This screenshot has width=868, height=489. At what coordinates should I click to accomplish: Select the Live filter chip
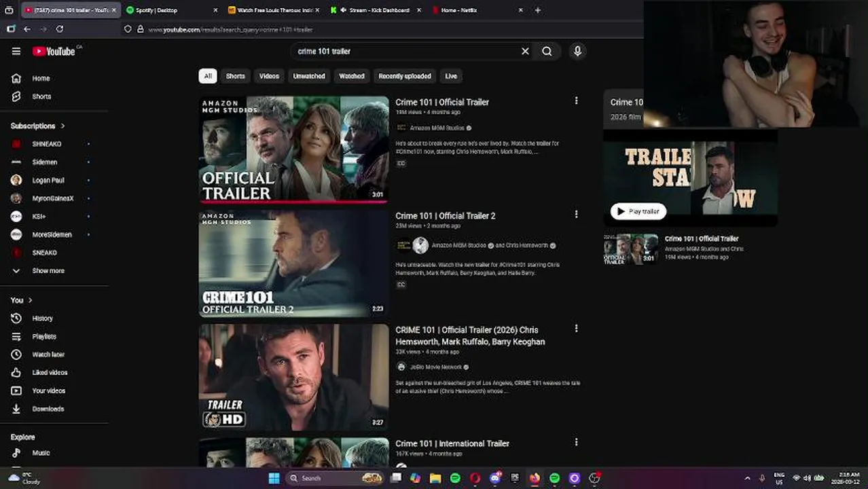pyautogui.click(x=451, y=76)
